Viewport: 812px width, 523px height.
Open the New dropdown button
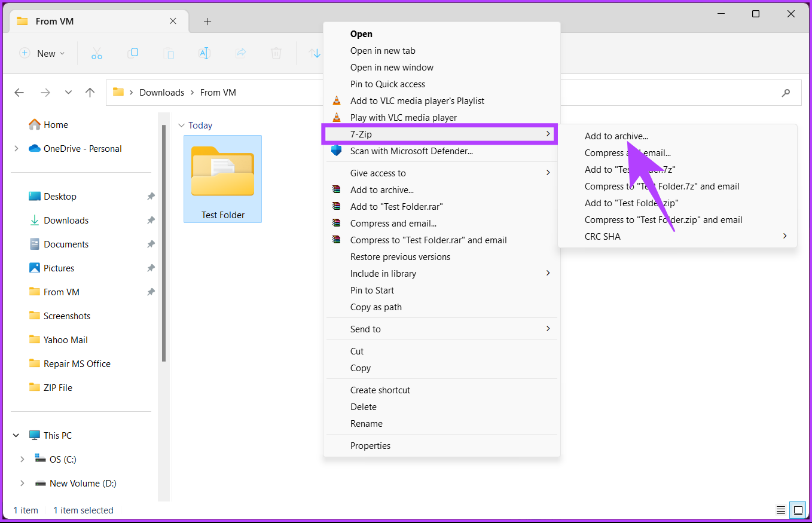point(42,53)
